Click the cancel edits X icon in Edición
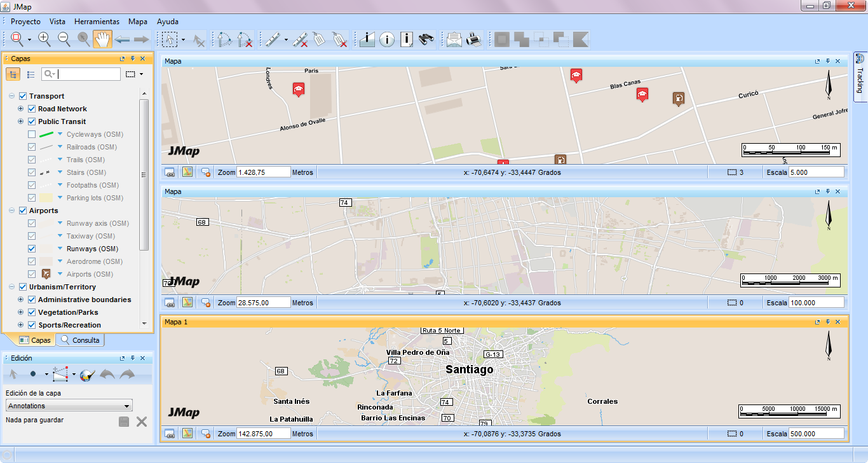This screenshot has height=463, width=868. [142, 421]
